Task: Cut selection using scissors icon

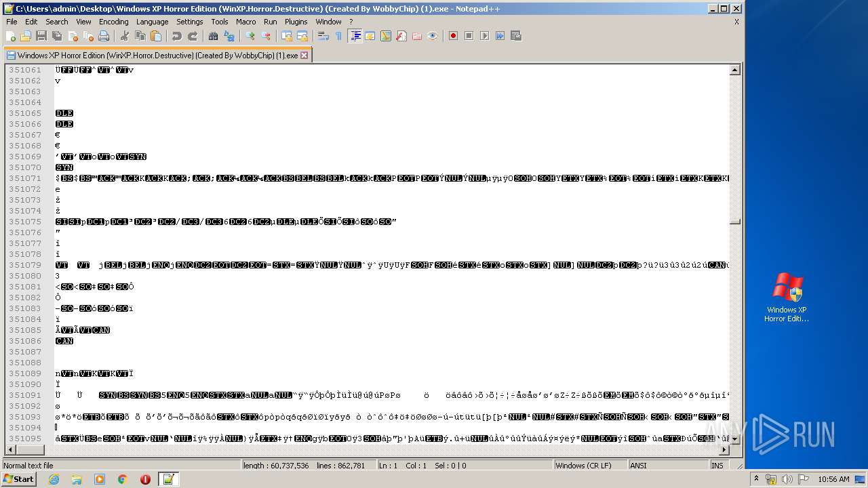Action: coord(125,36)
